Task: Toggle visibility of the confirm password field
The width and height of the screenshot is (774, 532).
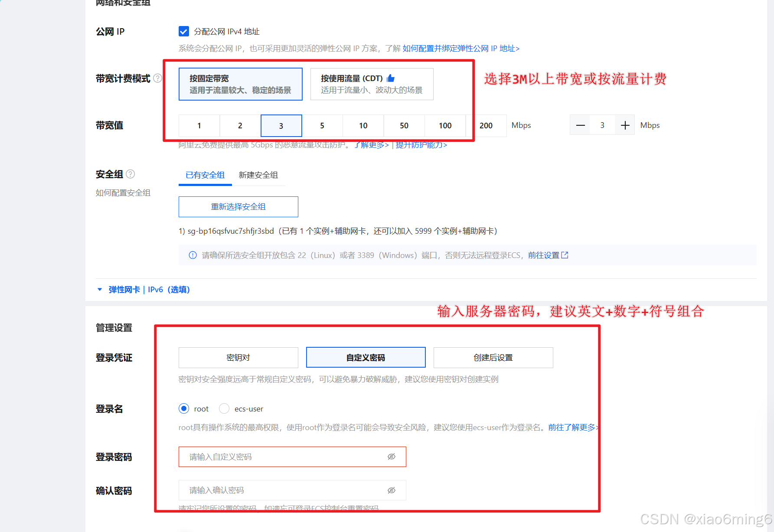Action: point(392,490)
